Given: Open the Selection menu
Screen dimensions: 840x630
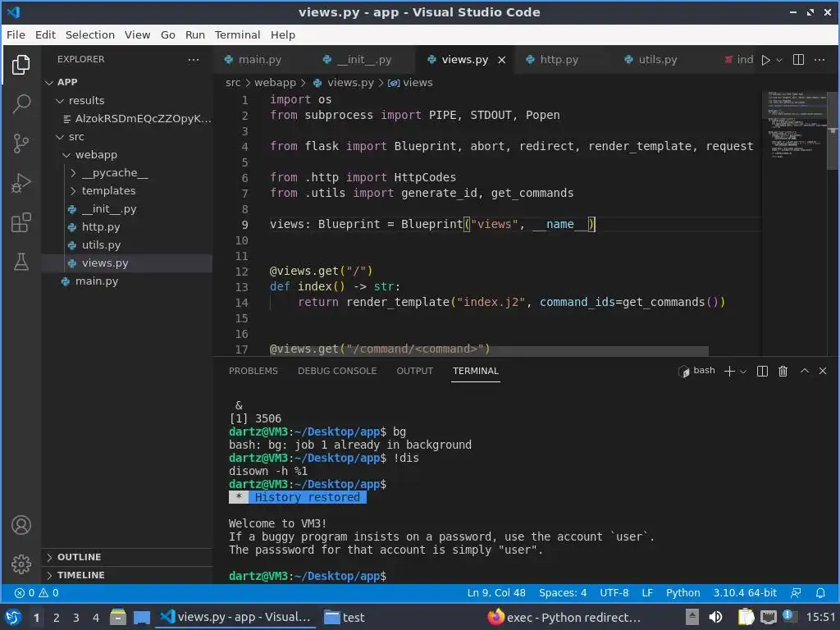Looking at the screenshot, I should pyautogui.click(x=90, y=34).
